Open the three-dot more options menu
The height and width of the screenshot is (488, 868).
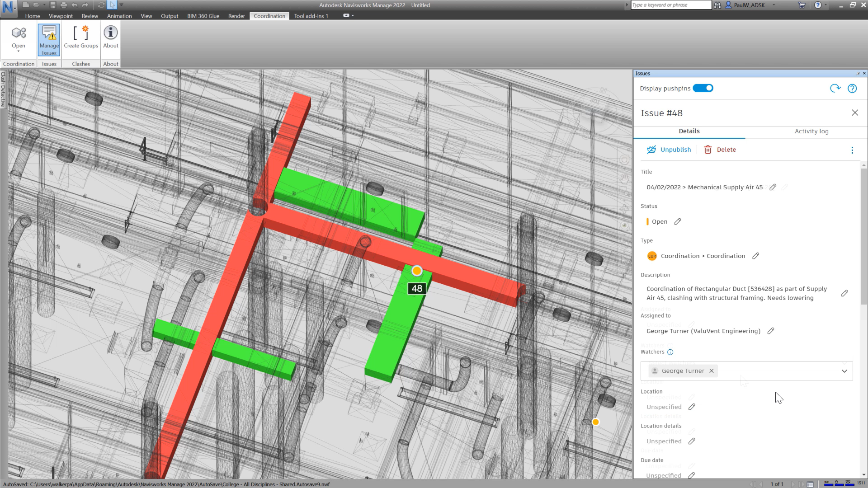coord(852,150)
